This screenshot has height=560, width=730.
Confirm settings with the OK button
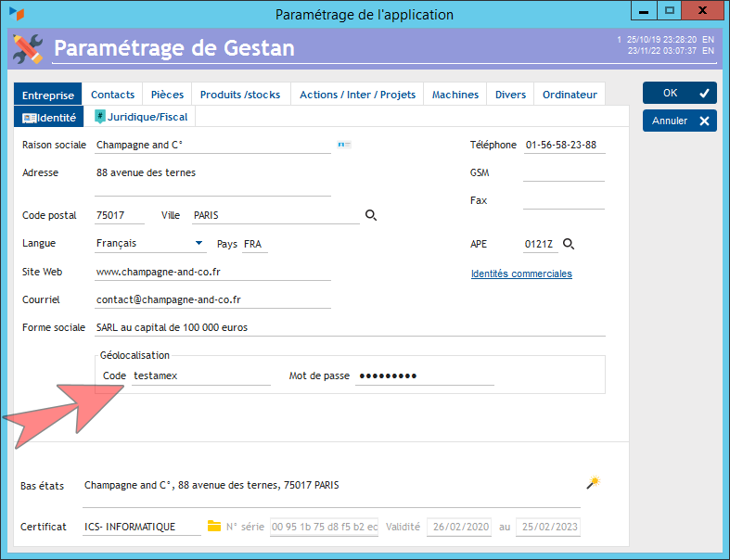680,93
